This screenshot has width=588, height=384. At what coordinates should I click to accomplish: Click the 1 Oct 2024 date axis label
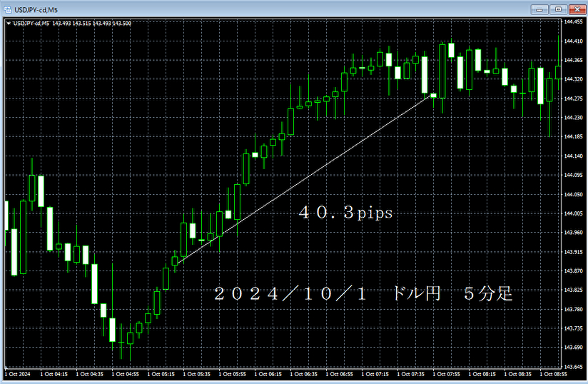(18, 374)
